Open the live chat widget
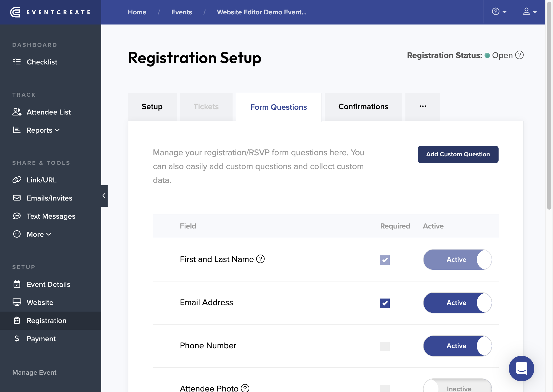Viewport: 553px width, 392px height. (x=521, y=369)
